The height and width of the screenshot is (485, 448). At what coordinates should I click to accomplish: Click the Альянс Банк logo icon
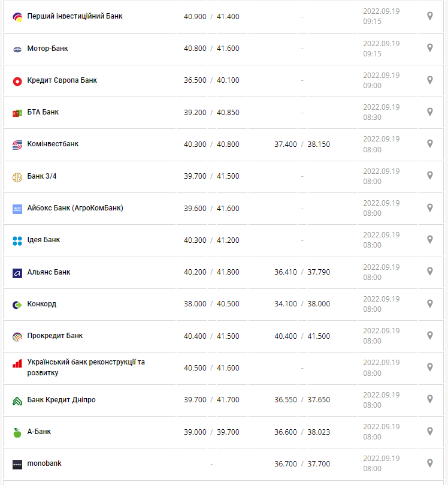(17, 273)
